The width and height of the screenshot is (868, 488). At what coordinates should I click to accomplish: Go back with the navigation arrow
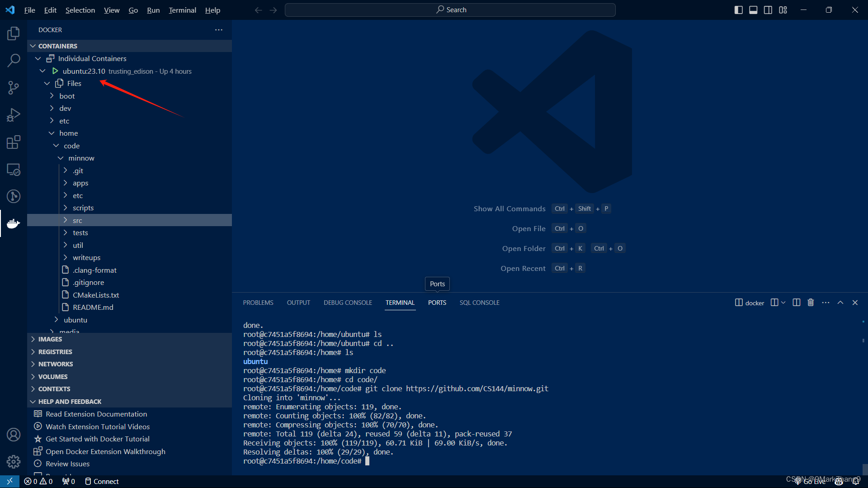[x=258, y=10]
